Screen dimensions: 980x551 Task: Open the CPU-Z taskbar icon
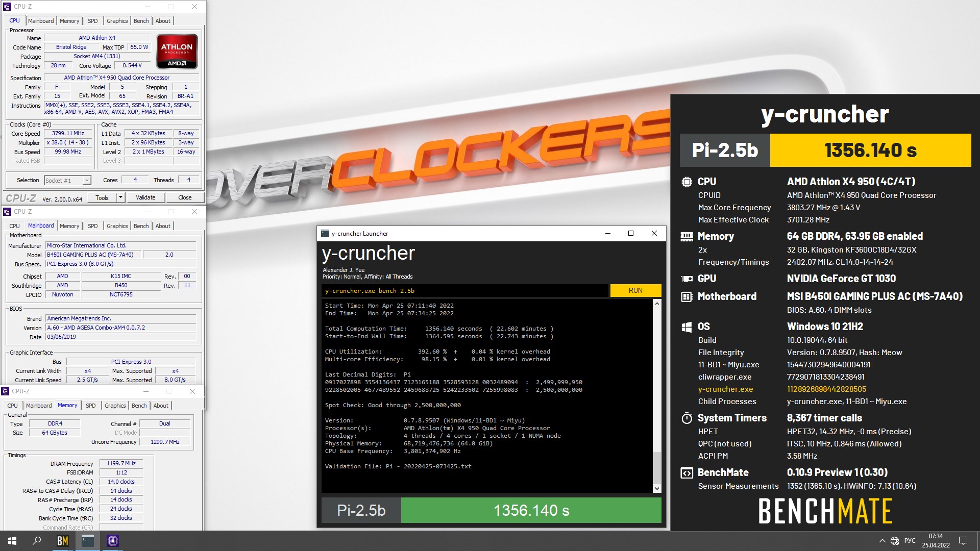click(x=113, y=541)
